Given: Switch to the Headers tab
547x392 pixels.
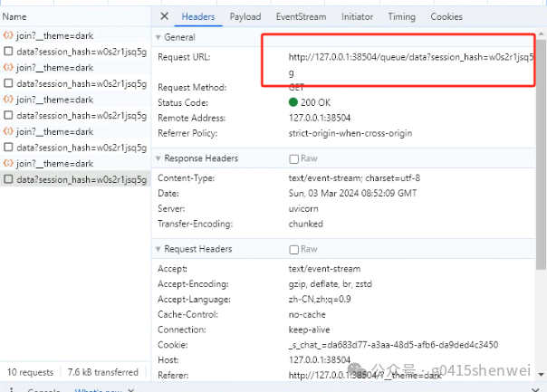Looking at the screenshot, I should tap(198, 16).
